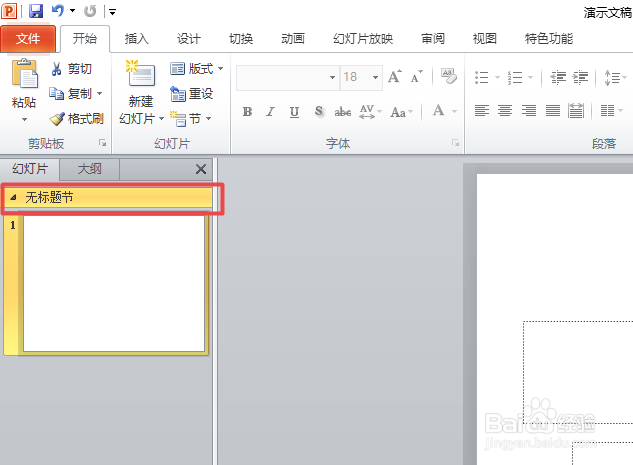Click the Redo icon in quick access toolbar
The image size is (633, 465).
click(x=90, y=11)
